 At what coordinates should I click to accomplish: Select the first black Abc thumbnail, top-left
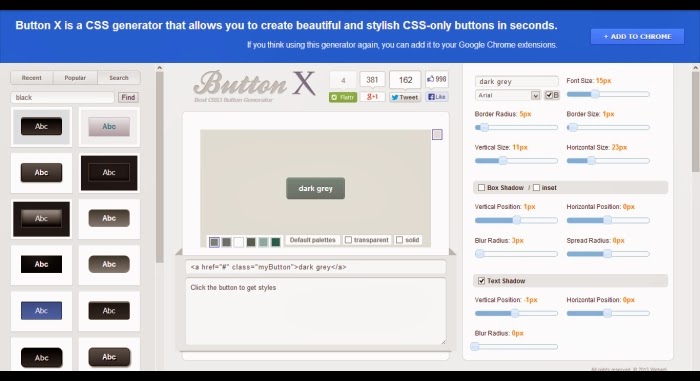click(x=42, y=126)
